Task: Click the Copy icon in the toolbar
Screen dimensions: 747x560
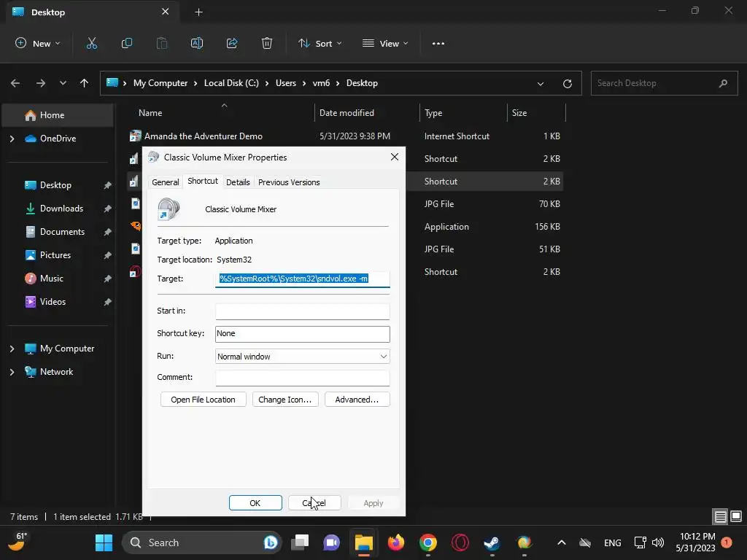Action: click(127, 43)
